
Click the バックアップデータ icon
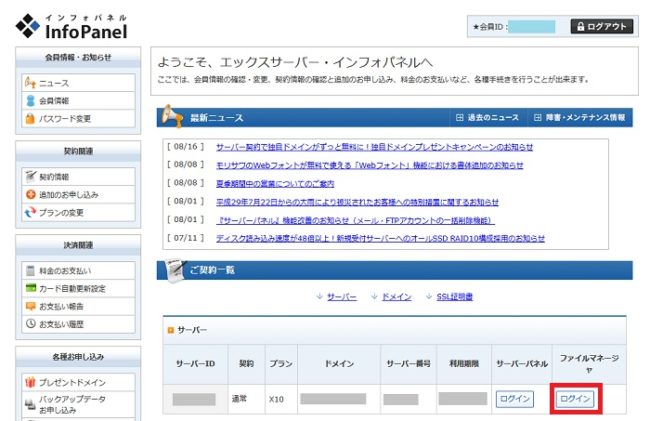(30, 404)
